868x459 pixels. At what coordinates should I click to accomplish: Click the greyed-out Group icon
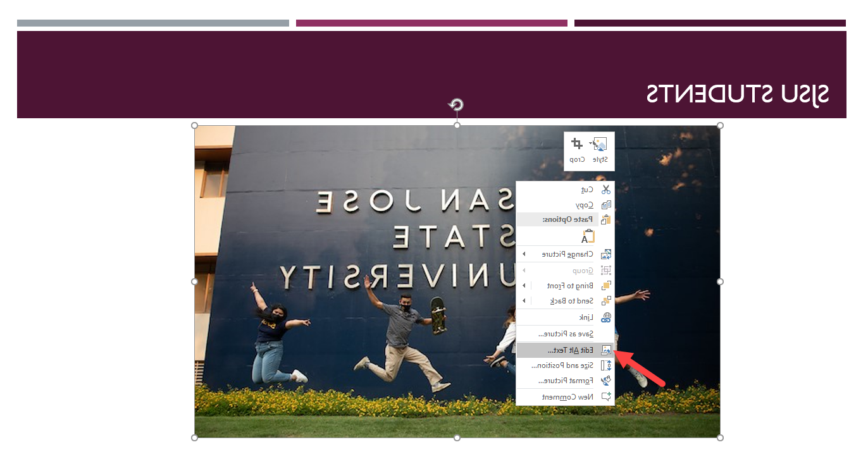(606, 271)
